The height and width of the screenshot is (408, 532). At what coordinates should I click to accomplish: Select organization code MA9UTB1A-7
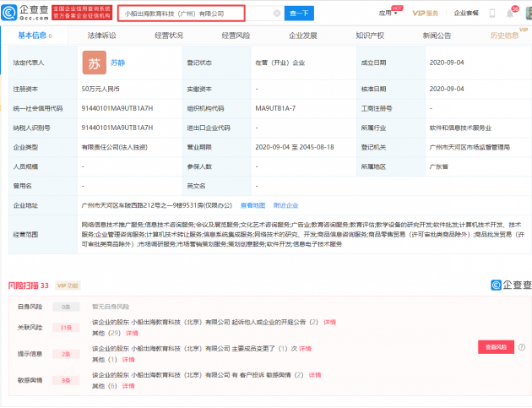click(275, 108)
